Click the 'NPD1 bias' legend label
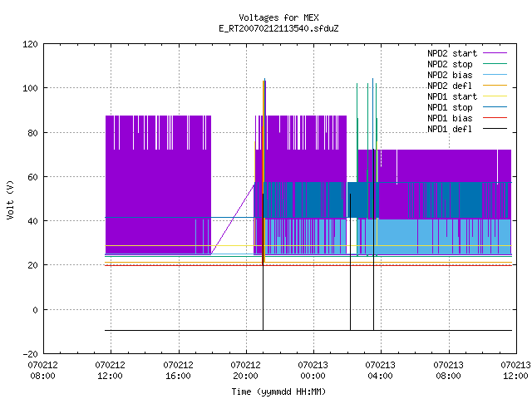The height and width of the screenshot is (399, 532). click(x=450, y=118)
